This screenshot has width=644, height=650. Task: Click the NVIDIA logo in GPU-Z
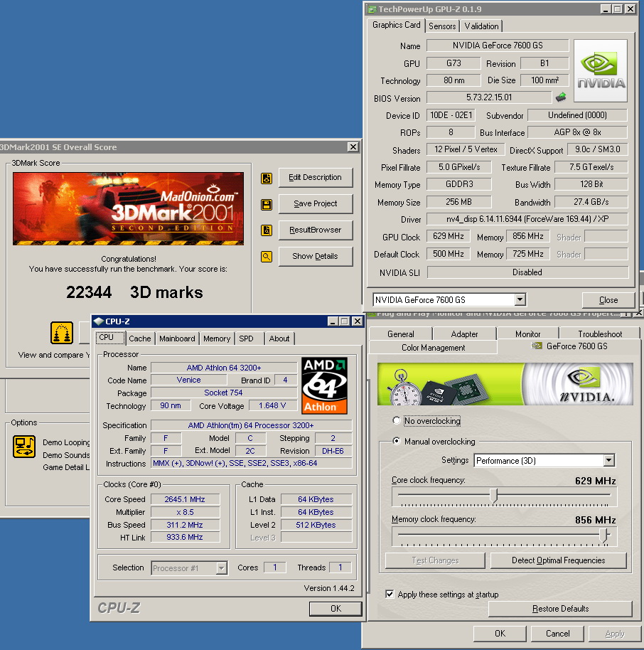pyautogui.click(x=601, y=71)
